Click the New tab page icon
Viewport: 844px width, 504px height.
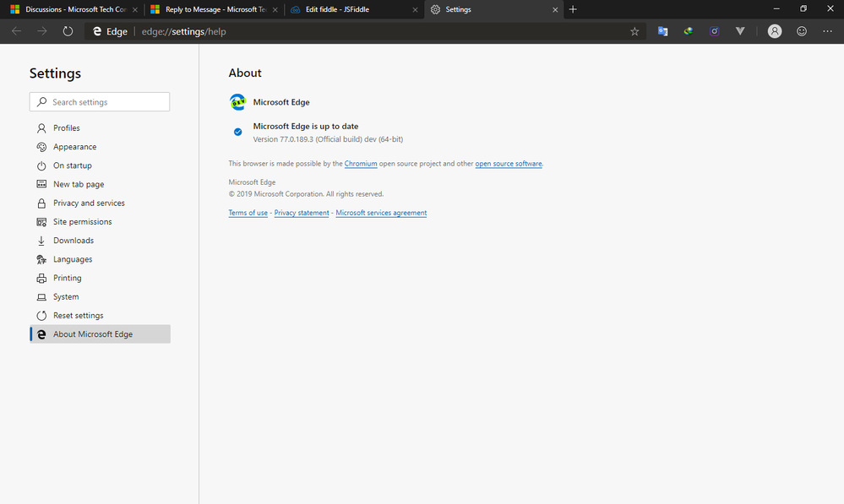(x=41, y=184)
